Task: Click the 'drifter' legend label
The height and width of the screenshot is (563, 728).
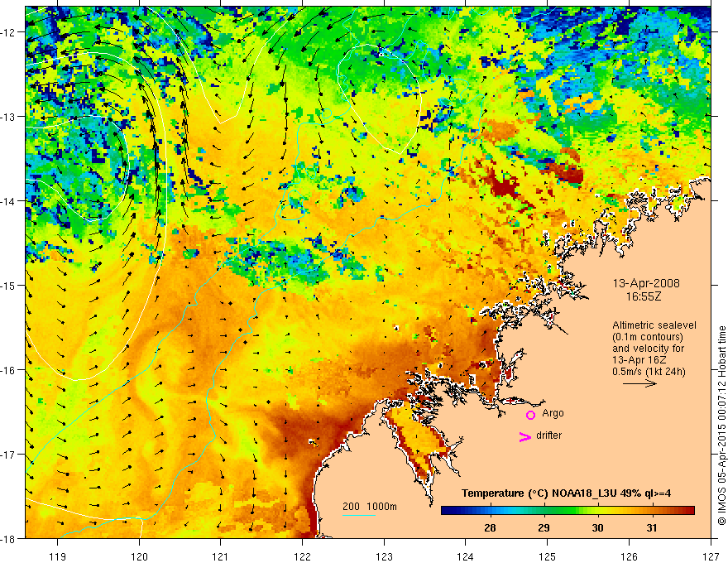Action: click(548, 435)
